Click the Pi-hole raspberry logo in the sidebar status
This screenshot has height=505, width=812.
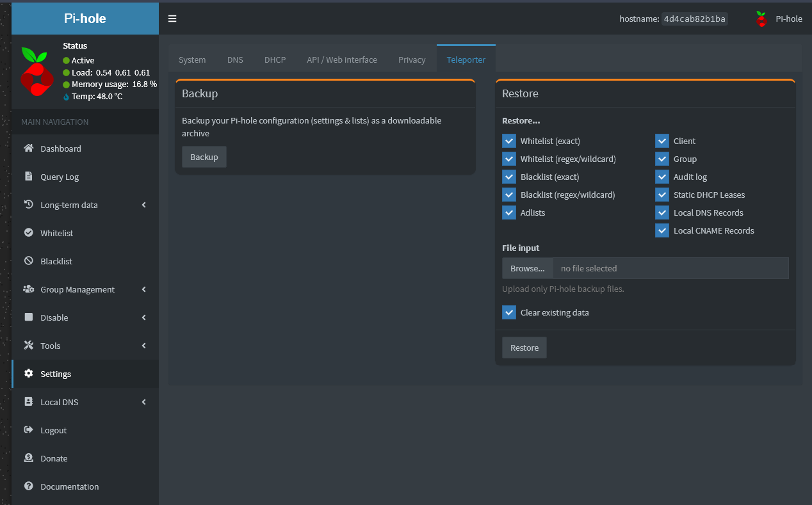pos(37,71)
